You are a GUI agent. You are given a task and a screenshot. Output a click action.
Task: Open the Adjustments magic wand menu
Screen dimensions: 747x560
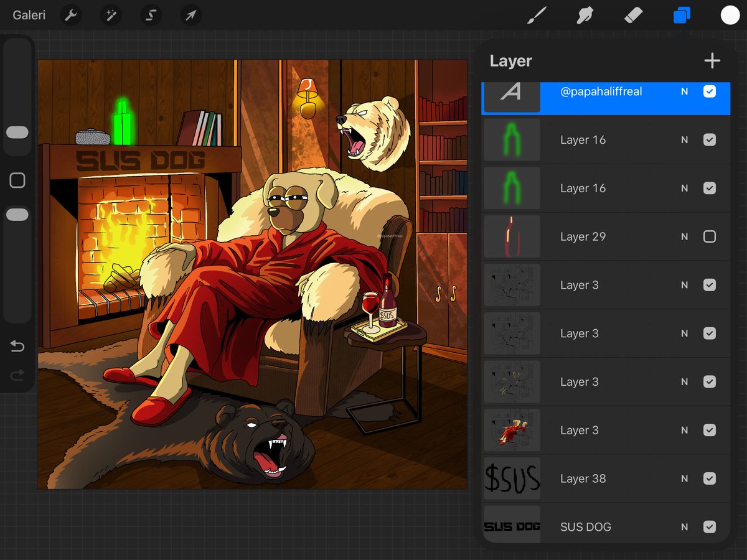(111, 16)
